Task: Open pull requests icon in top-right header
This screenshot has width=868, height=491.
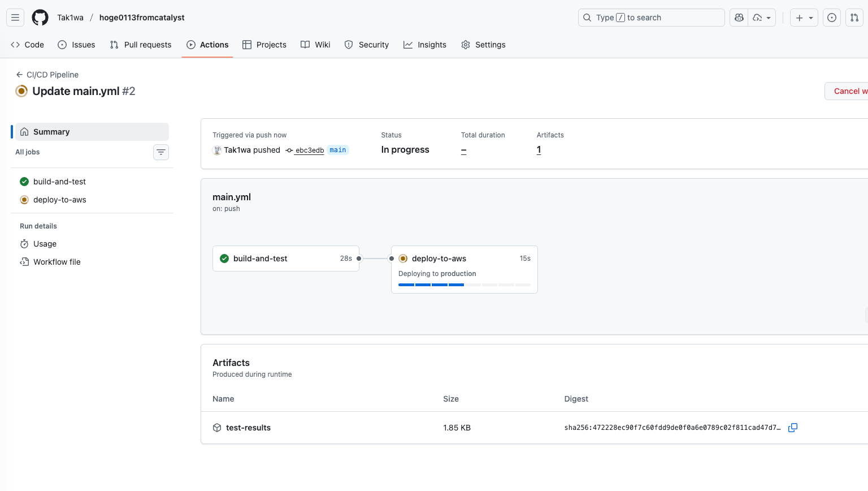Action: pos(854,18)
